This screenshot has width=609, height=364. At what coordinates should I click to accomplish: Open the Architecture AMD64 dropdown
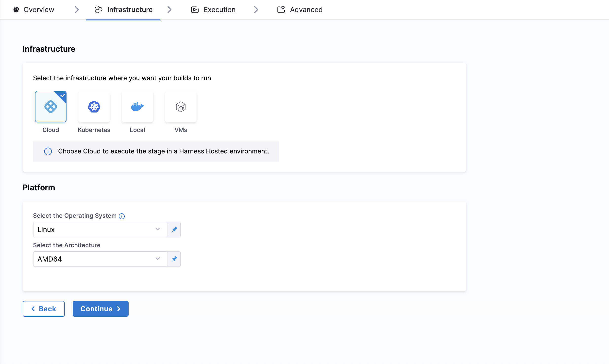point(96,259)
